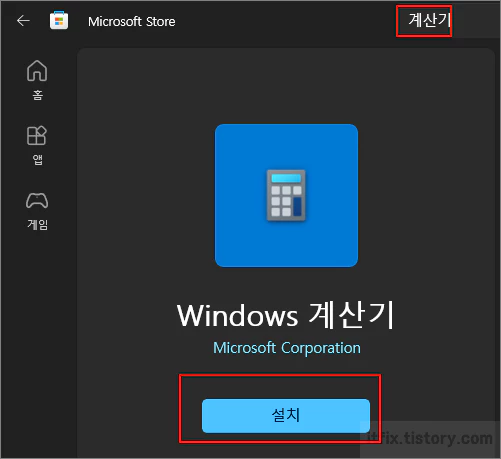Open the 게임 (Games) sidebar section
Screen dimensions: 501x459
coord(37,211)
